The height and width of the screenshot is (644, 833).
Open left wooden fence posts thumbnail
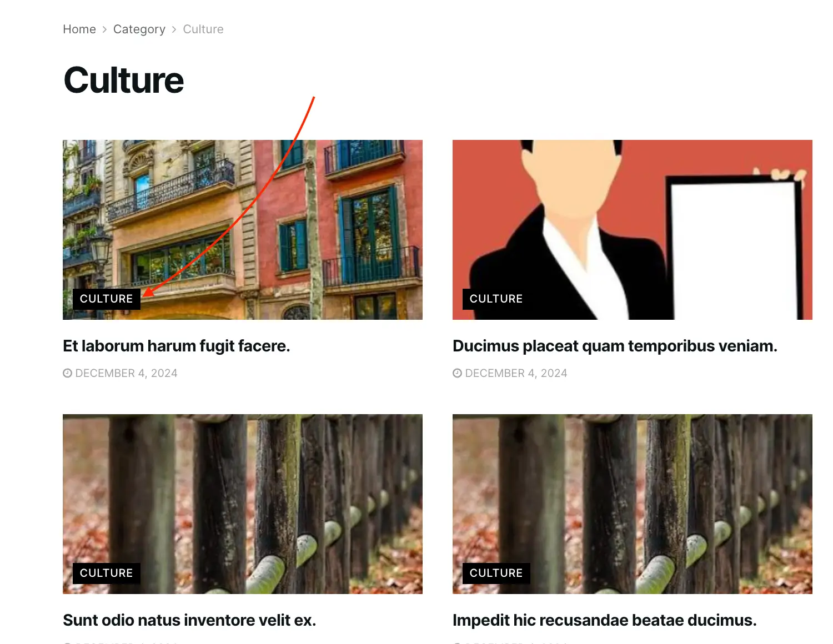[243, 504]
